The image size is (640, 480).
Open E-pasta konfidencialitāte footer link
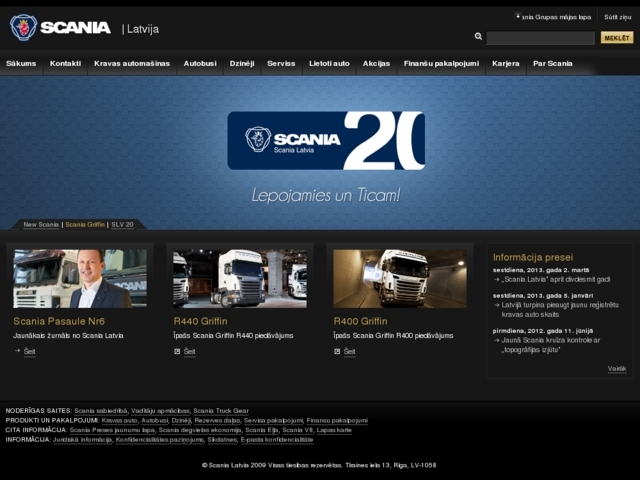pyautogui.click(x=277, y=440)
